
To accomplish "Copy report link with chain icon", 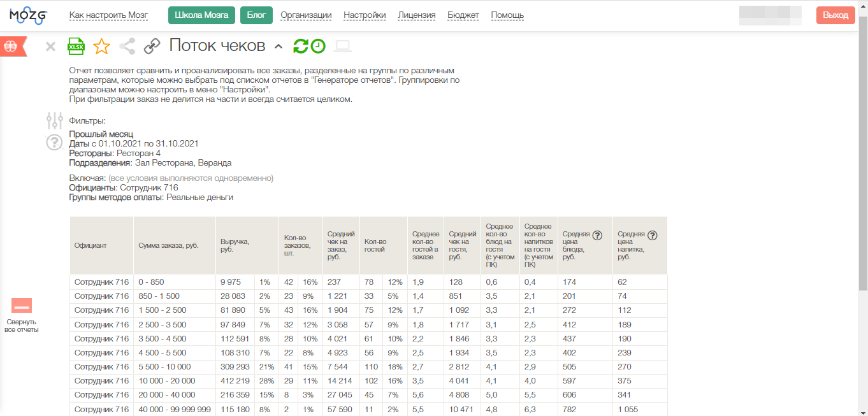I will (x=152, y=47).
